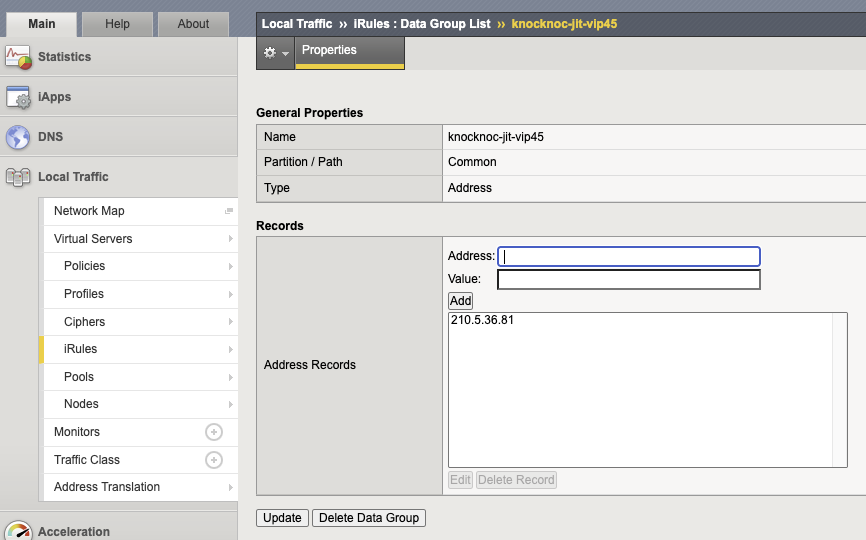Expand the Ciphers submenu arrow
Image resolution: width=866 pixels, height=540 pixels.
point(230,321)
